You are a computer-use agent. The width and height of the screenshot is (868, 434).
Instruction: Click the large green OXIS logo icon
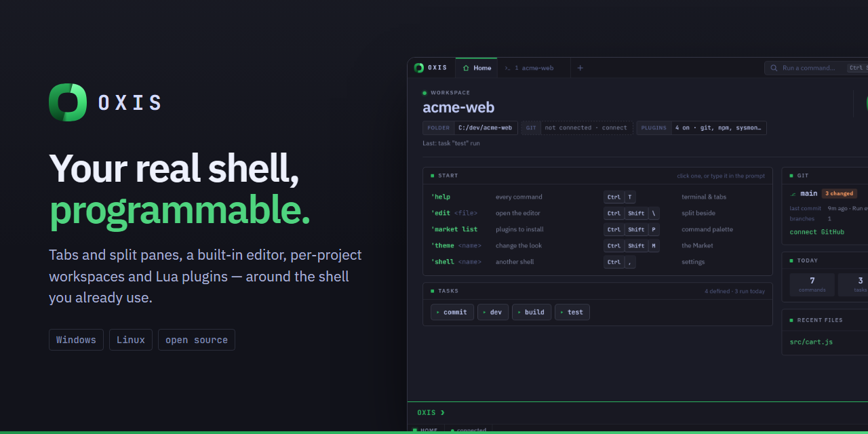tap(68, 102)
